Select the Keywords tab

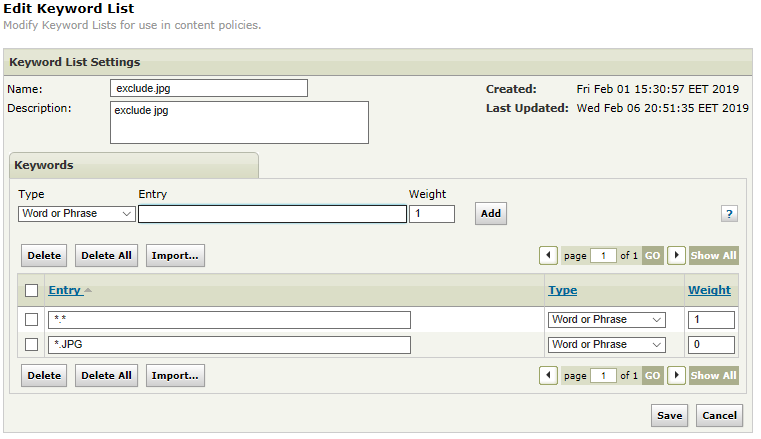pos(44,165)
